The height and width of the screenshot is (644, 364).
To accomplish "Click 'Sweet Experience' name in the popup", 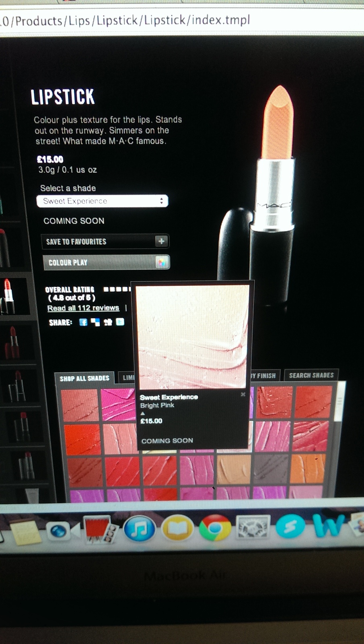I will 169,397.
